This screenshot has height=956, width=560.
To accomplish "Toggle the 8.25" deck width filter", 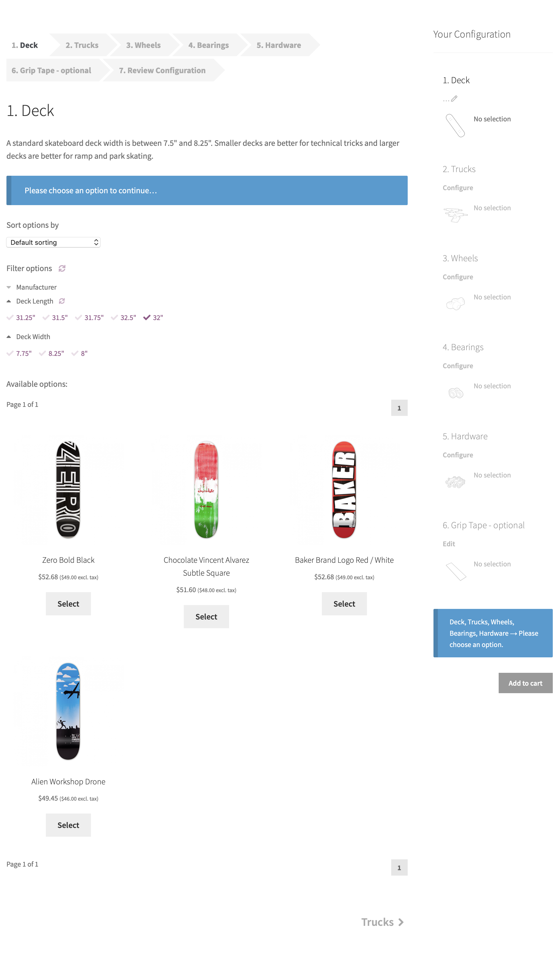I will click(x=55, y=353).
